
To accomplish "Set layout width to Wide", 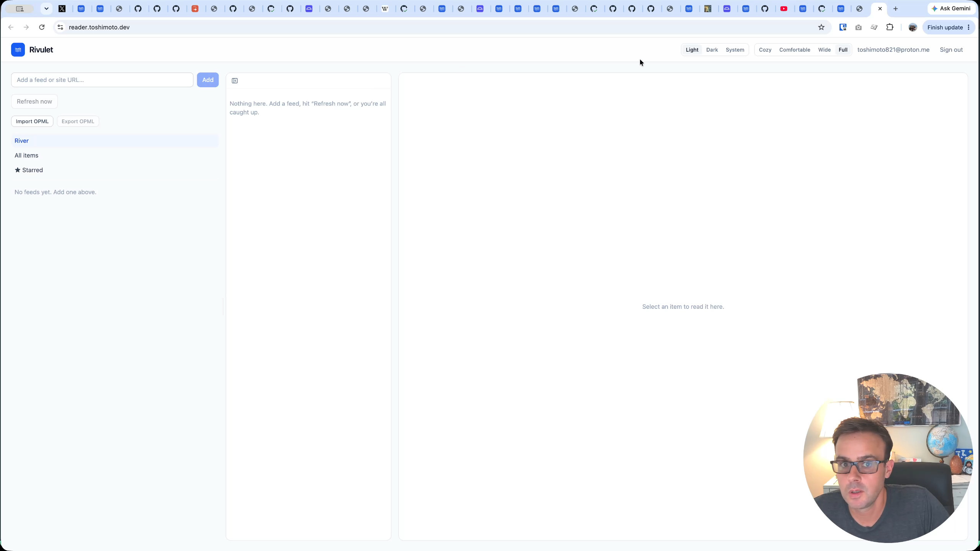I will pos(824,50).
